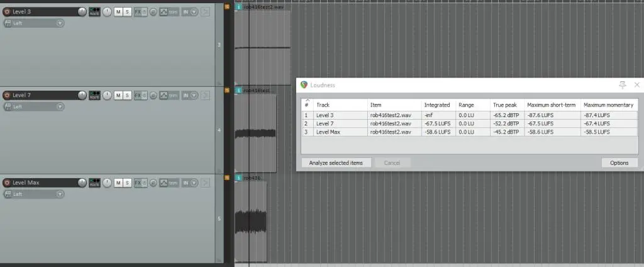Screen dimensions: 644x267
Task: Click the Analyze selected items button
Action: coord(336,162)
